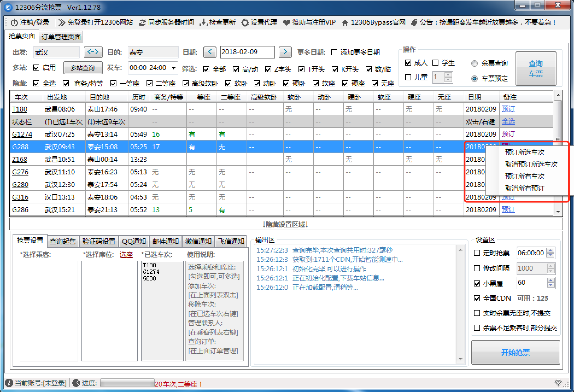Click sponsor and VIP heart icon
This screenshot has height=392, width=574.
286,23
